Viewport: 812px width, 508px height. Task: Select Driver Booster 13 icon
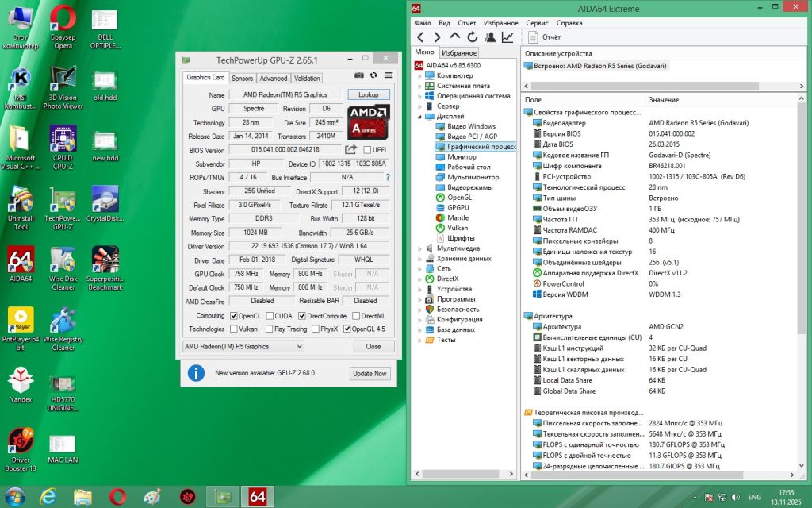(21, 449)
